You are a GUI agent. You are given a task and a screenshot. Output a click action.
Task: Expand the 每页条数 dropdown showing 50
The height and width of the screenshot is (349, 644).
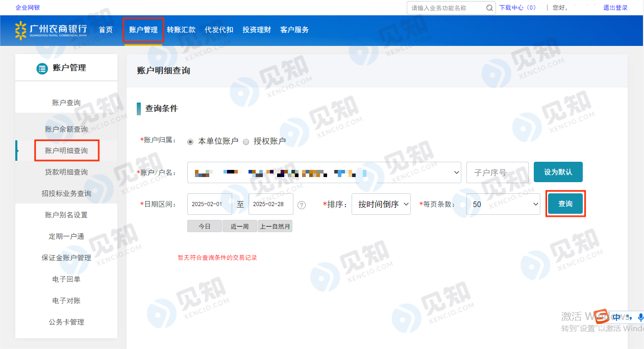pyautogui.click(x=503, y=204)
